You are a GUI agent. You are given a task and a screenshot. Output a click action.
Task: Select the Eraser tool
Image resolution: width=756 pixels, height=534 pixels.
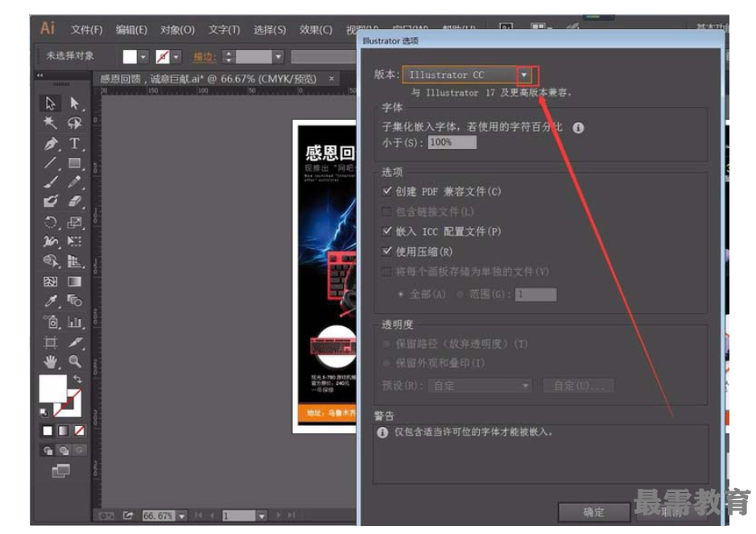74,201
